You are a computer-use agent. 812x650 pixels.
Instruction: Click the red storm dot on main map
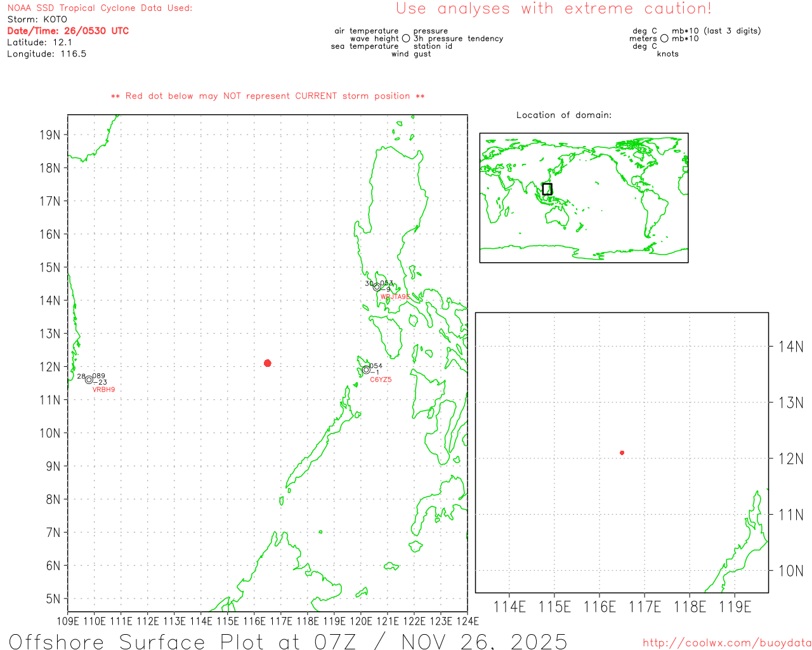click(267, 363)
